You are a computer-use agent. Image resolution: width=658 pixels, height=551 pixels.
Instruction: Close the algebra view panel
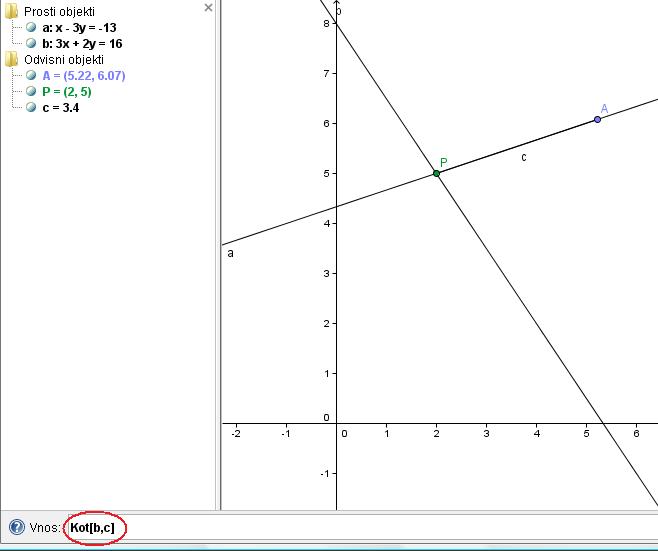pyautogui.click(x=208, y=8)
